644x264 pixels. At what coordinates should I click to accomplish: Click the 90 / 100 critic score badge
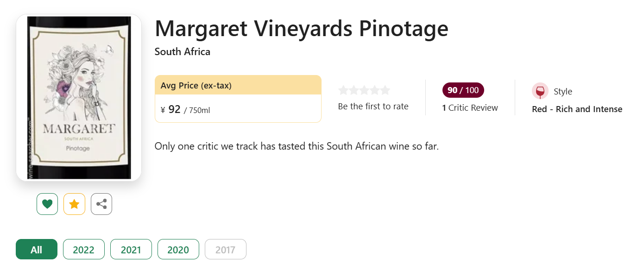tap(463, 90)
